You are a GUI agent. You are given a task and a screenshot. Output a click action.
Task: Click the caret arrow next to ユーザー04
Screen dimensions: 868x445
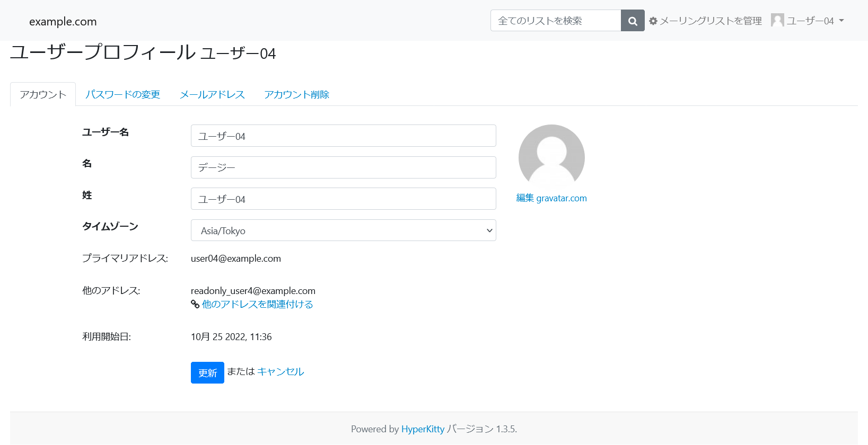[841, 21]
